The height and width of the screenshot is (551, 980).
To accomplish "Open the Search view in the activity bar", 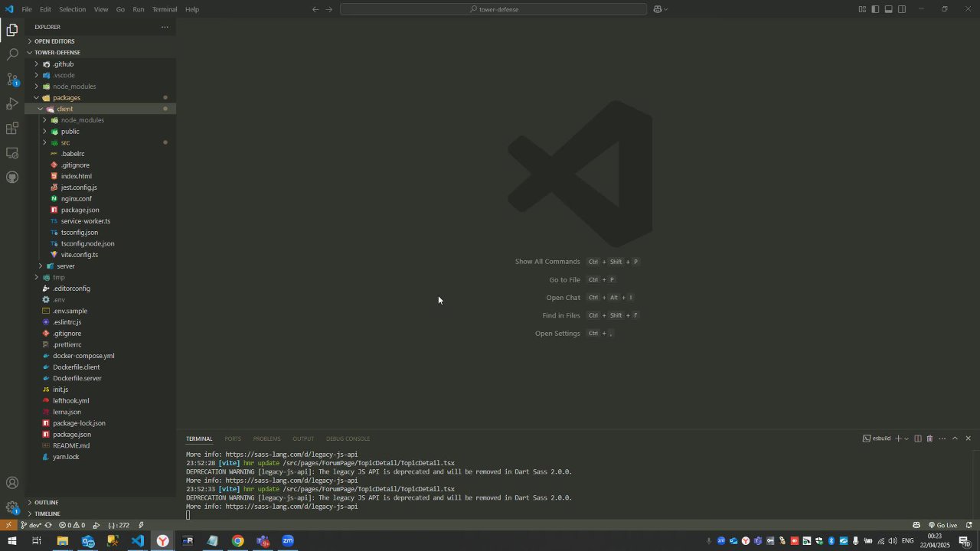I will pyautogui.click(x=12, y=55).
